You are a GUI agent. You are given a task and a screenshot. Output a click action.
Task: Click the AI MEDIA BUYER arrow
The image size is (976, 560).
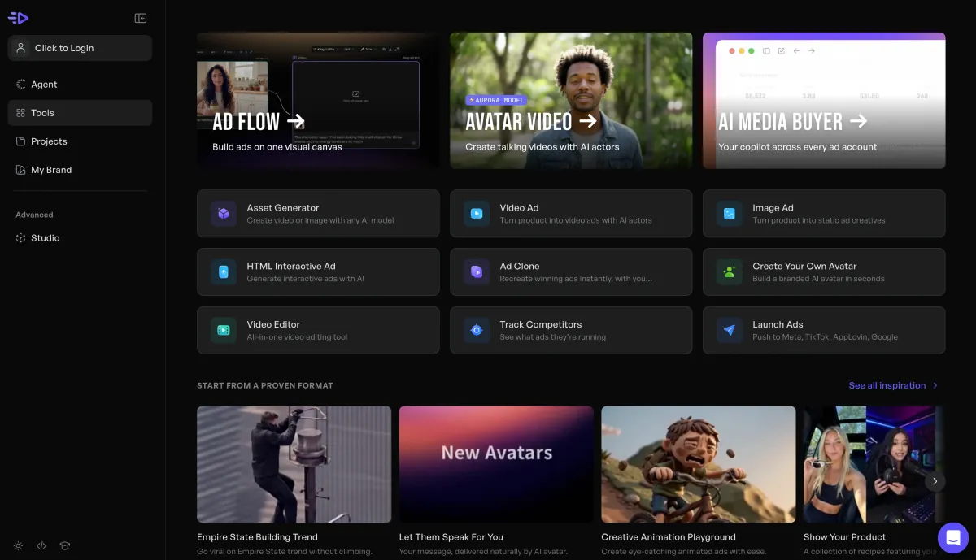click(858, 121)
